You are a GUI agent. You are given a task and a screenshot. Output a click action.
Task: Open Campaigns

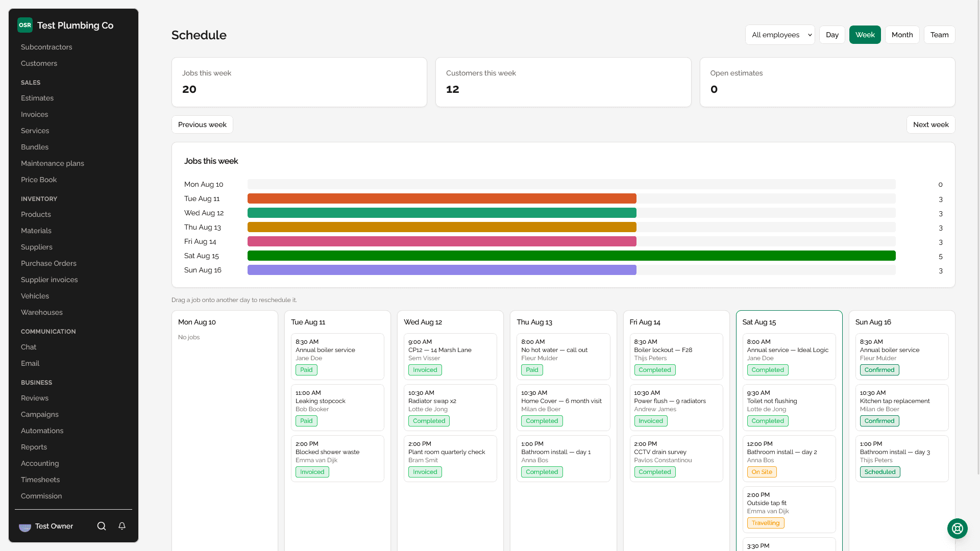pyautogui.click(x=40, y=414)
